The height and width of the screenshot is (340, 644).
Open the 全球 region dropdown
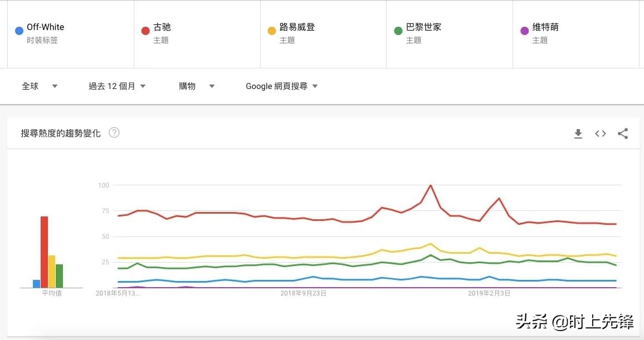tap(40, 86)
